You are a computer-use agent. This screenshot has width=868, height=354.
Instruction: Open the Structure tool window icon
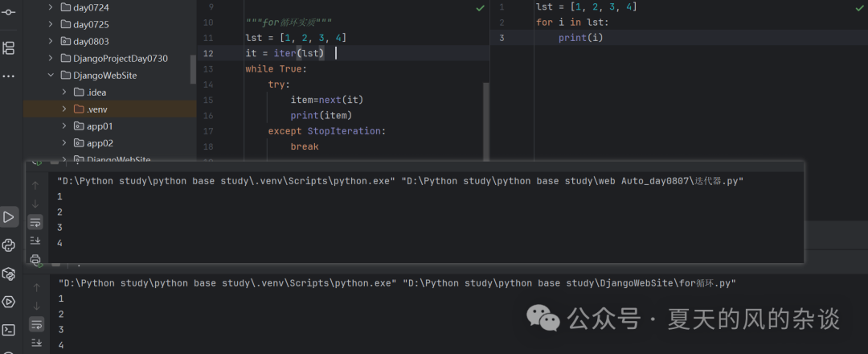[x=8, y=47]
